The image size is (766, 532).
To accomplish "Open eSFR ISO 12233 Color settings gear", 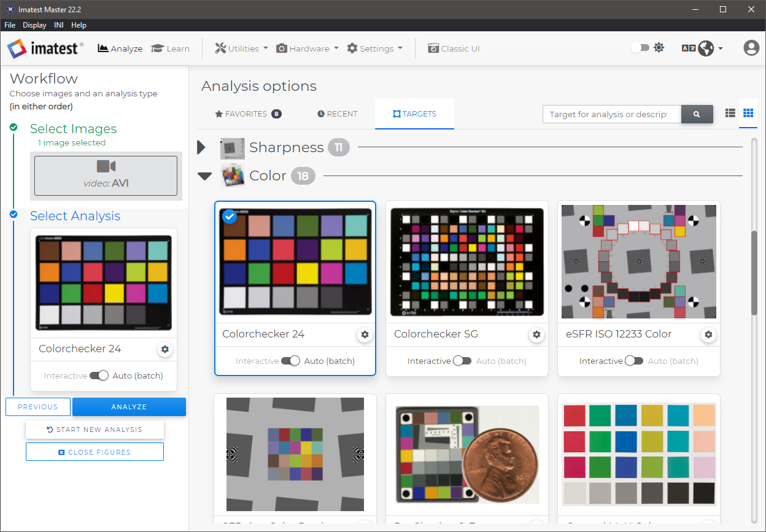I will (709, 334).
